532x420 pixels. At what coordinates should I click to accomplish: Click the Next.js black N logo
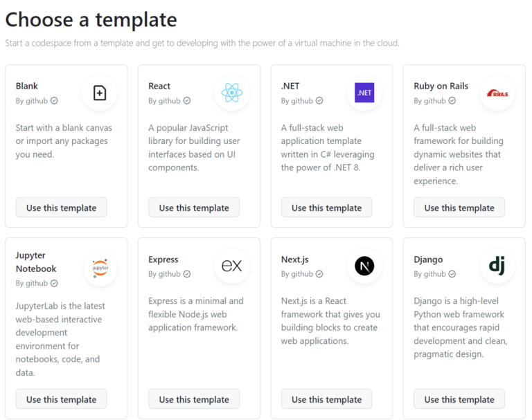[364, 266]
